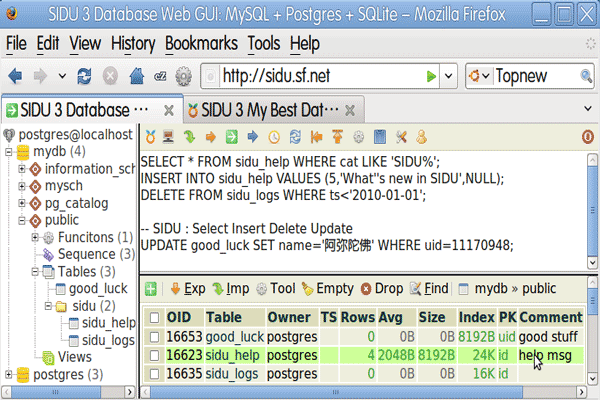Viewport: 600px width, 400px height.
Task: Click the green add table plus icon
Action: (x=151, y=289)
